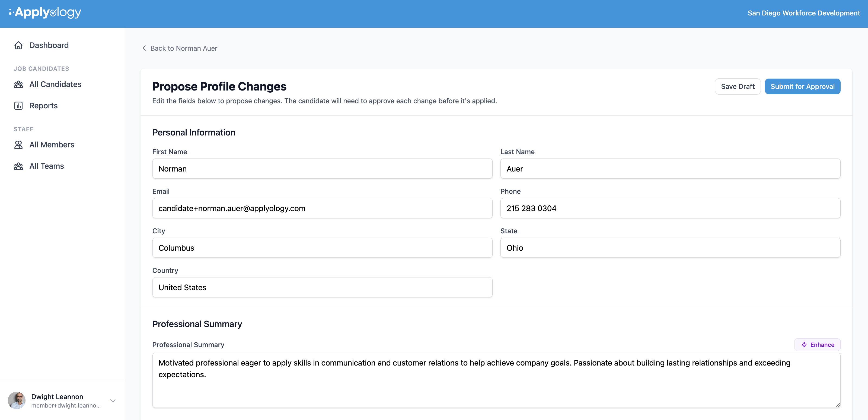This screenshot has height=420, width=868.
Task: Click the Applyology logo
Action: 45,13
